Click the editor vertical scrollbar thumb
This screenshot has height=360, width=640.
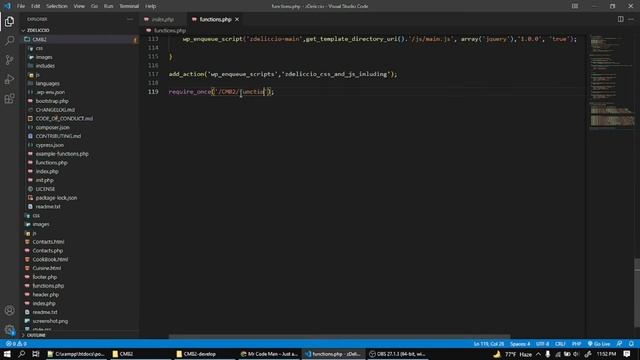(x=637, y=293)
